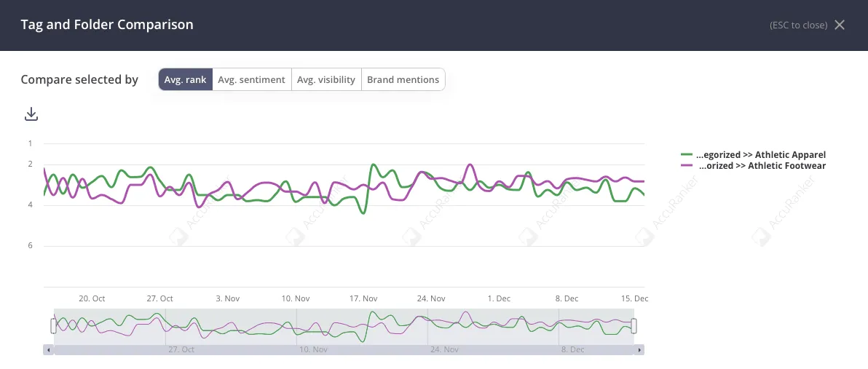Close the Tag and Folder Comparison dialog

pyautogui.click(x=840, y=25)
